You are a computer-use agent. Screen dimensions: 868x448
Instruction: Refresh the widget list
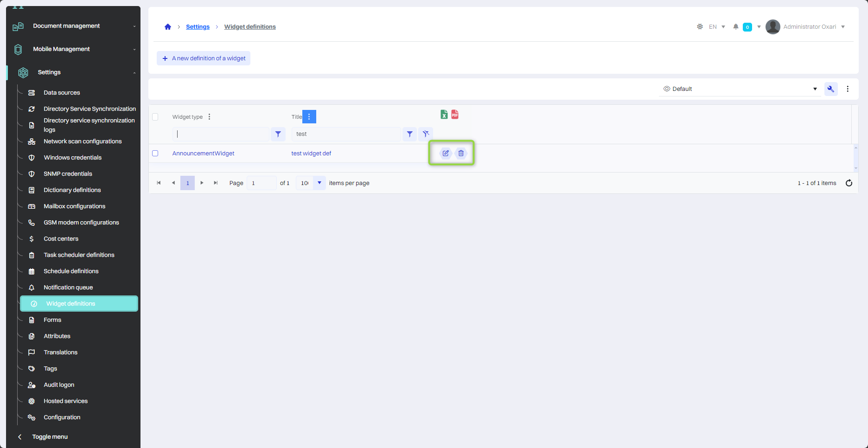coord(849,183)
